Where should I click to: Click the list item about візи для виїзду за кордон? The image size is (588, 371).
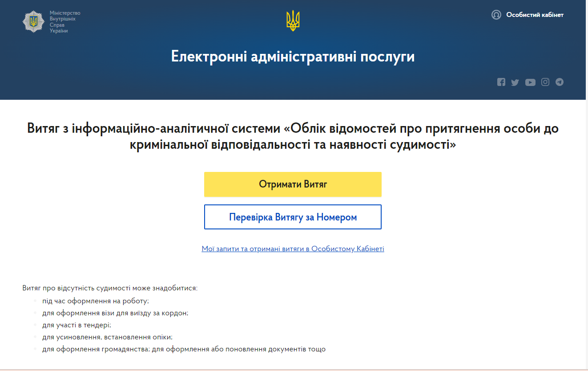tap(115, 313)
